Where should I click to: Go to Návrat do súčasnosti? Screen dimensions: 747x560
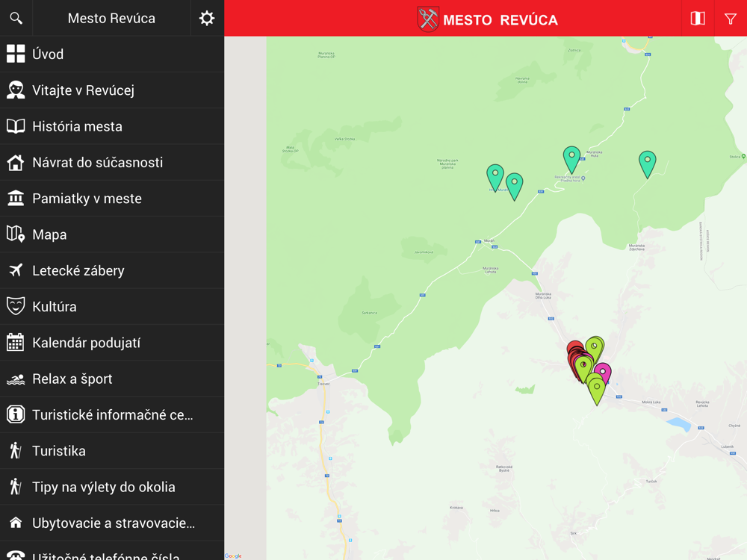click(112, 162)
